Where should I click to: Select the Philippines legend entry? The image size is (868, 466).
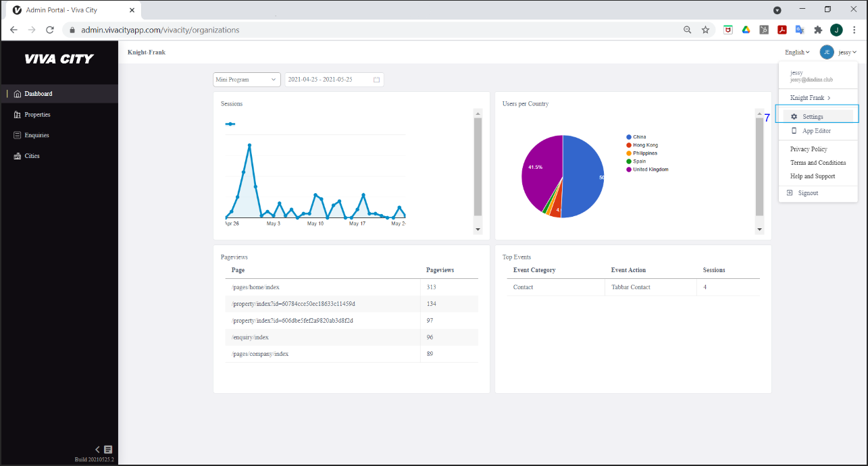point(642,153)
